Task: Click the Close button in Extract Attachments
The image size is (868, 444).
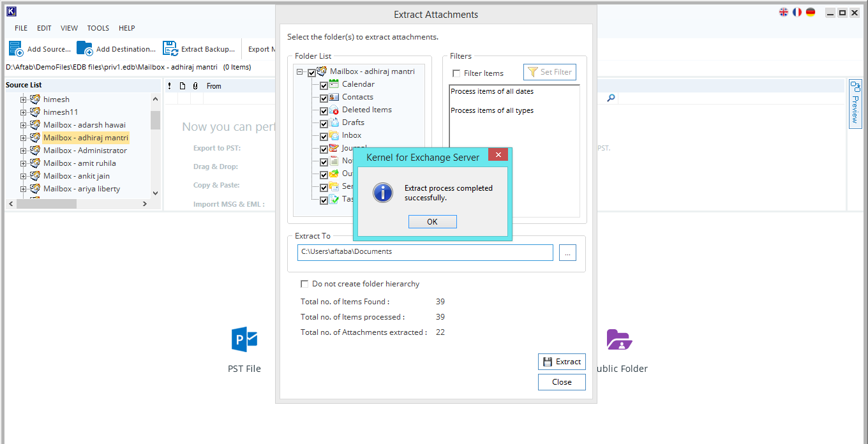Action: coord(562,382)
